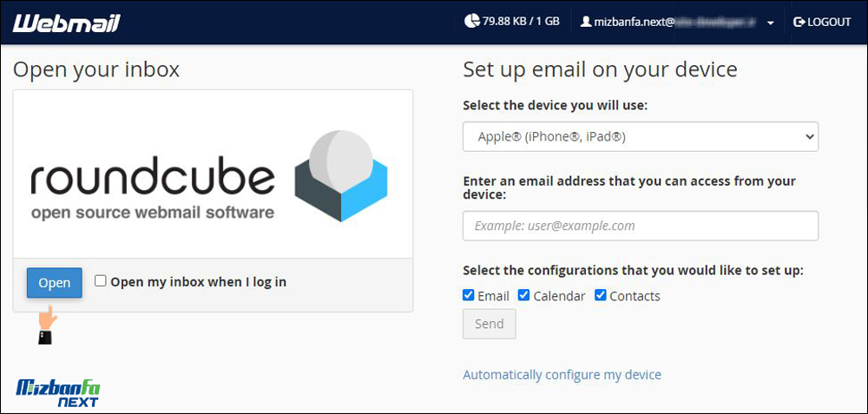The image size is (868, 414).
Task: Expand the device selection combo box
Action: click(x=641, y=137)
